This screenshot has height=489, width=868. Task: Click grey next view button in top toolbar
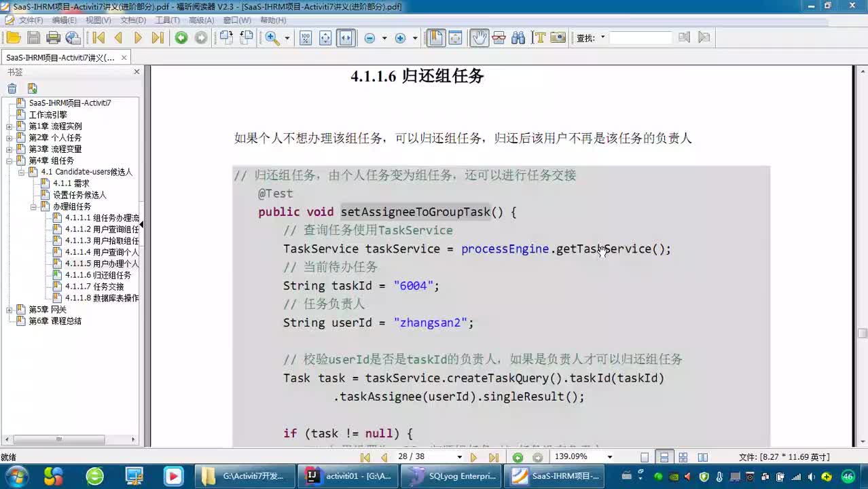tap(201, 38)
